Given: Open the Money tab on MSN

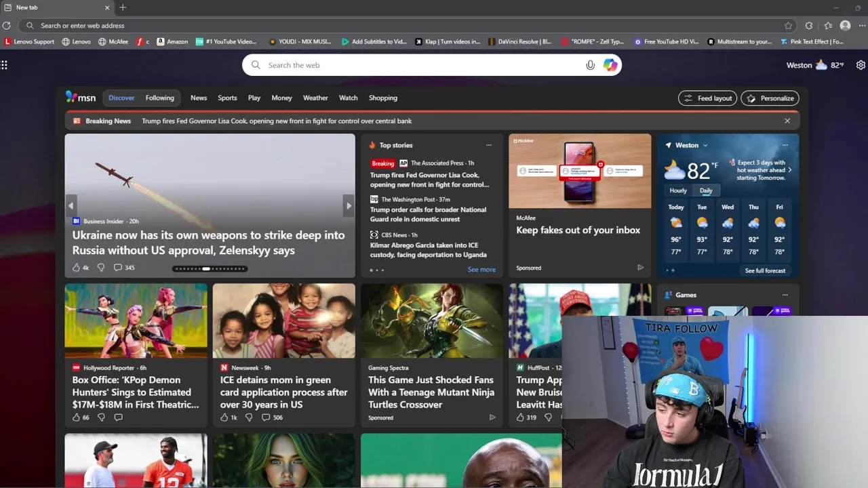Looking at the screenshot, I should point(281,98).
